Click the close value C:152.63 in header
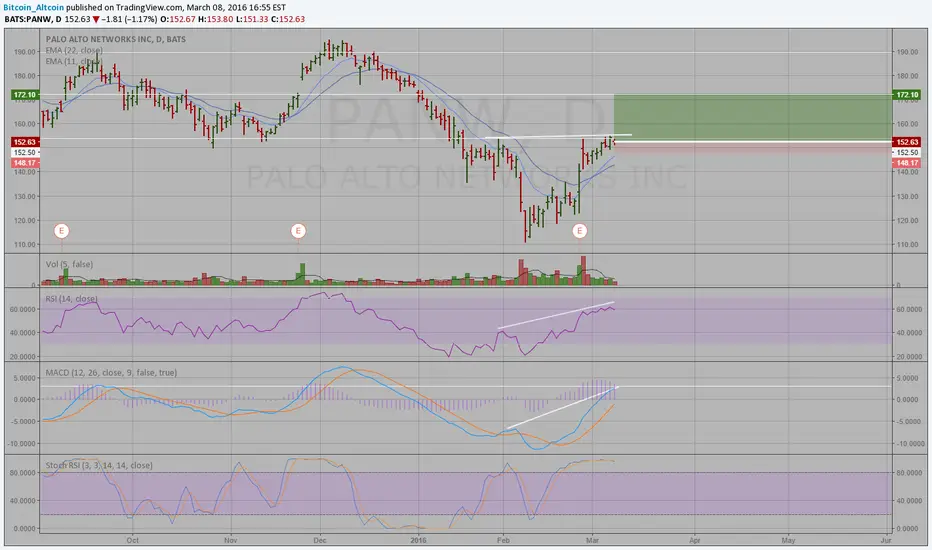Image resolution: width=932 pixels, height=550 pixels. coord(288,19)
